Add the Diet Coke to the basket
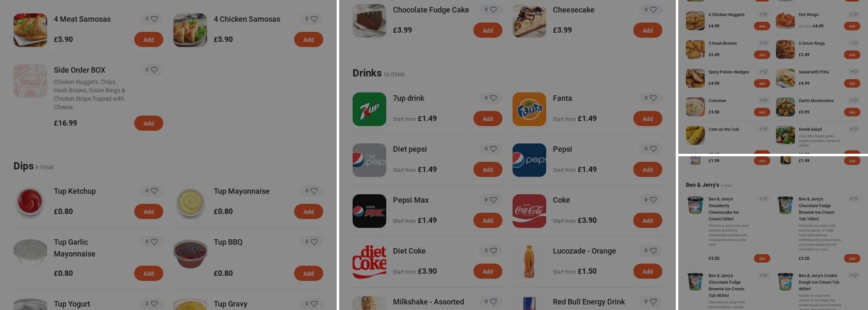The width and height of the screenshot is (868, 310). (488, 272)
